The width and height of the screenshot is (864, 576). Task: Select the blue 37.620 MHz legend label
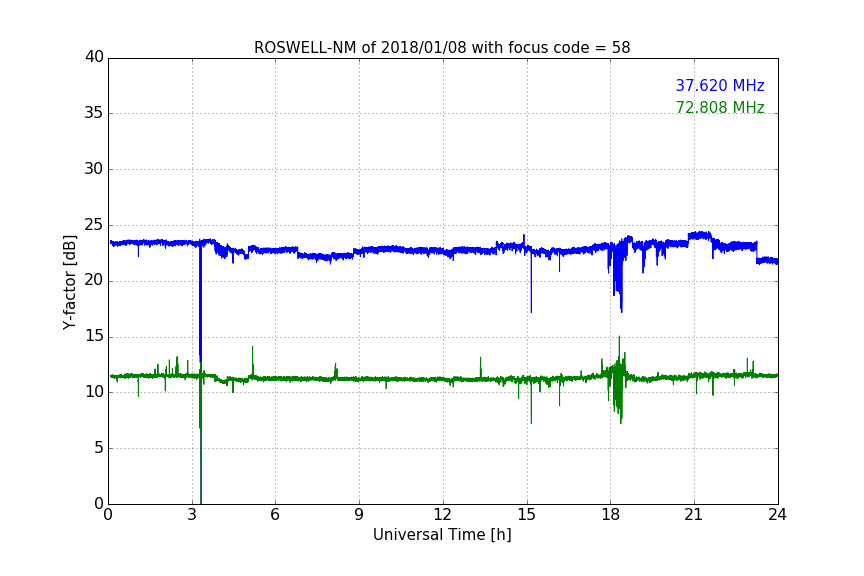tap(720, 86)
